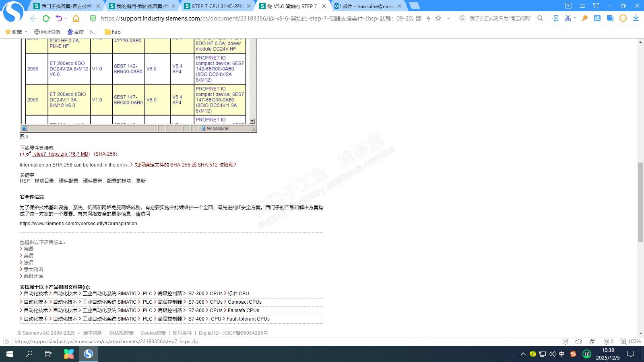Open the Fault-tolerant CPUs product folder
644x362 pixels.
[248, 319]
